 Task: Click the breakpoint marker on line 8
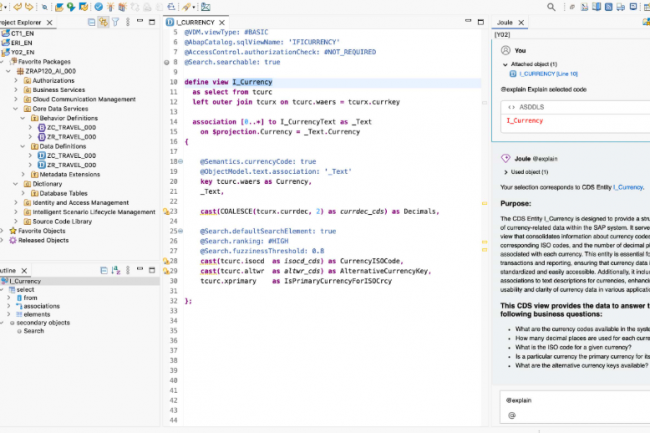tap(166, 62)
